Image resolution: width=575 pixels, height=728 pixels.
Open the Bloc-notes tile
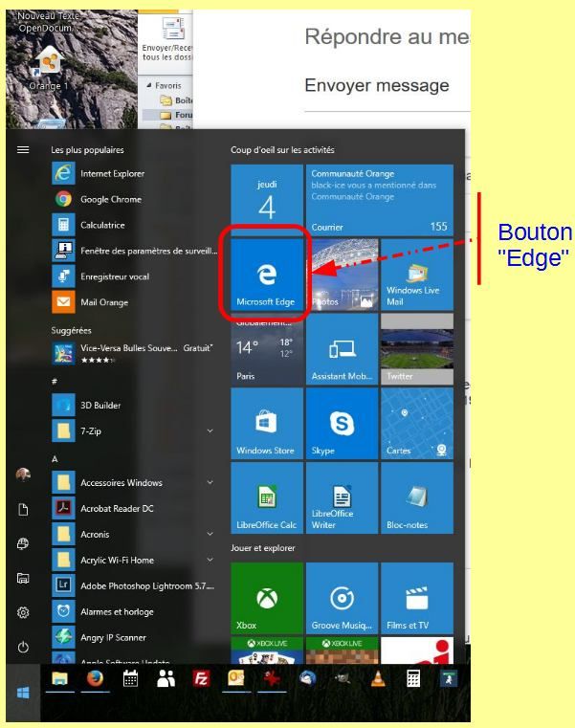(416, 497)
